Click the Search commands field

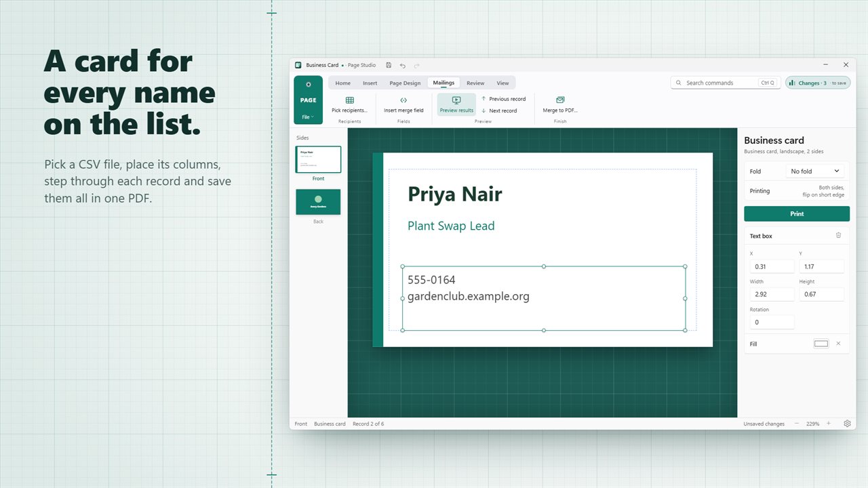(x=726, y=83)
